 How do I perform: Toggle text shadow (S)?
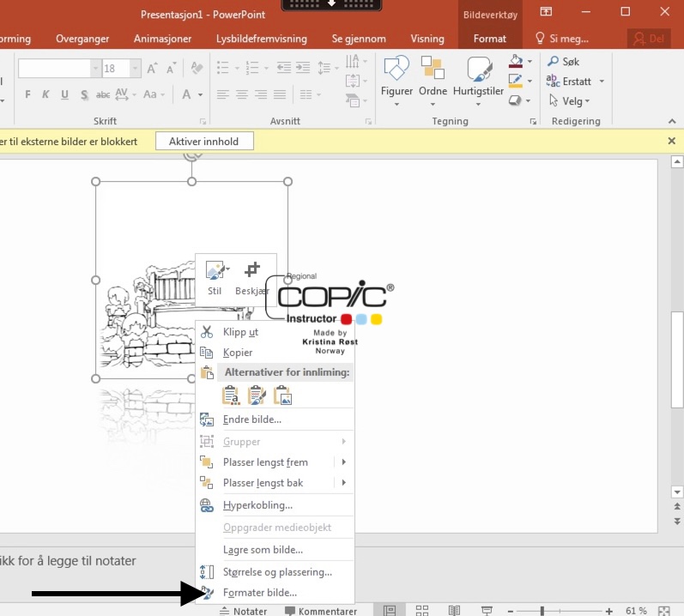tap(84, 94)
